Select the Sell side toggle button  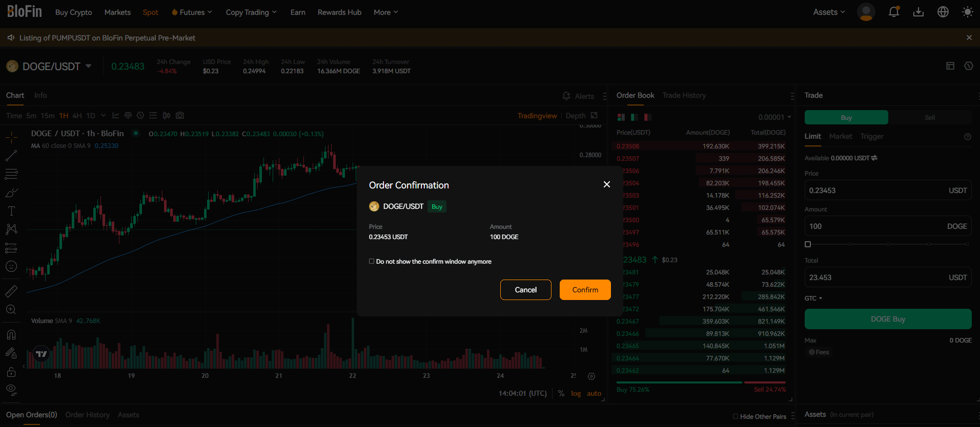click(x=930, y=117)
